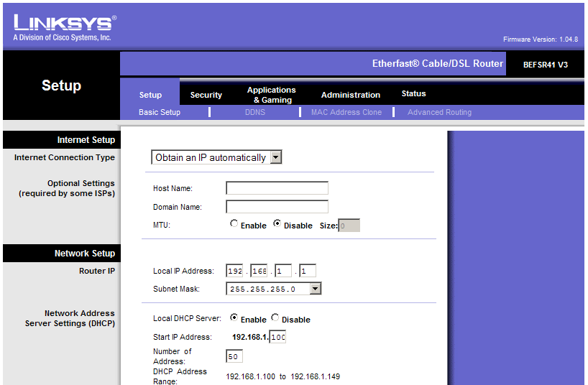Image resolution: width=588 pixels, height=385 pixels.
Task: Click the Etherfast Cable/DSL Router title
Action: pyautogui.click(x=438, y=63)
